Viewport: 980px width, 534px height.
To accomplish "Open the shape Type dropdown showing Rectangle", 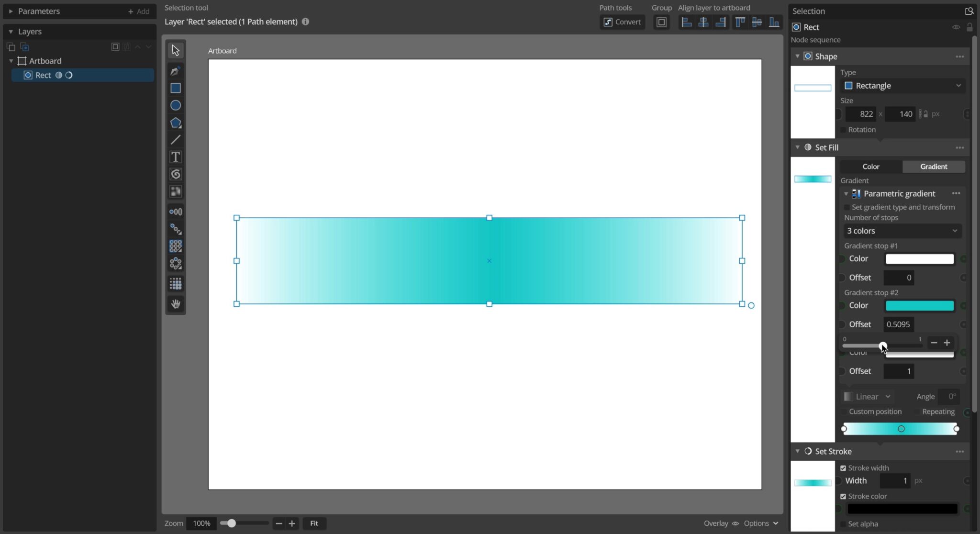I will point(902,86).
